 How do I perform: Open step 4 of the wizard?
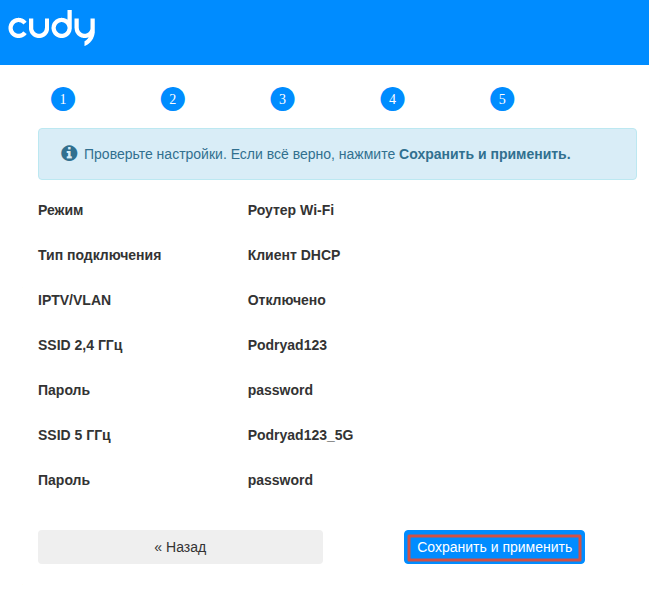pos(393,99)
